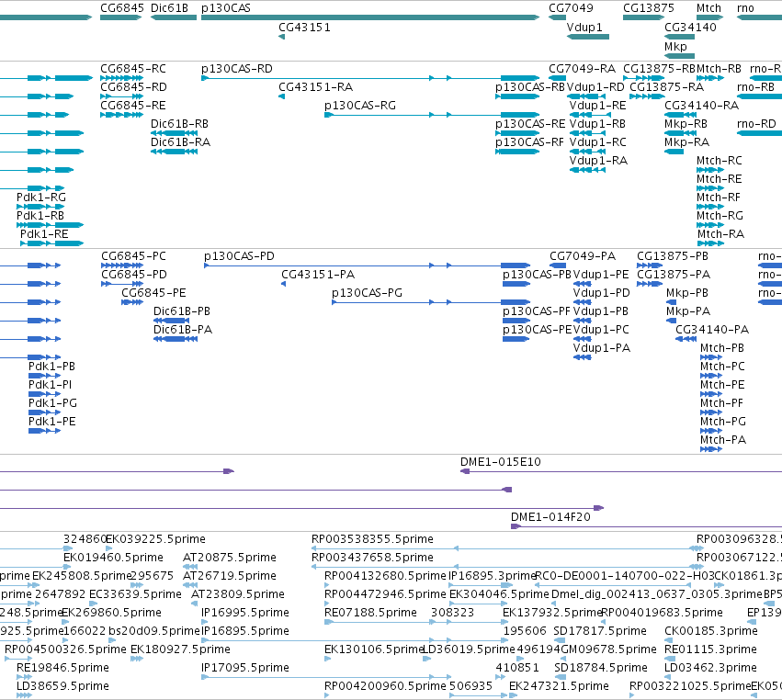This screenshot has width=782, height=700.
Task: Select BAC clone DME1-014F20
Action: pyautogui.click(x=646, y=526)
